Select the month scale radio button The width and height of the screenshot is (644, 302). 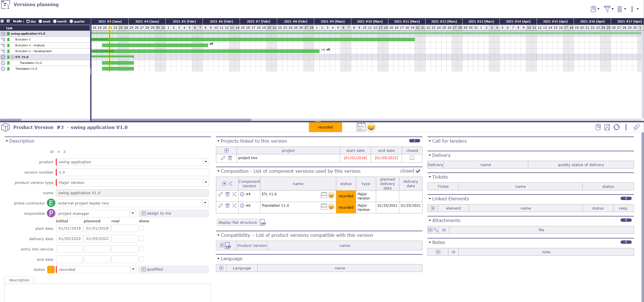click(55, 21)
